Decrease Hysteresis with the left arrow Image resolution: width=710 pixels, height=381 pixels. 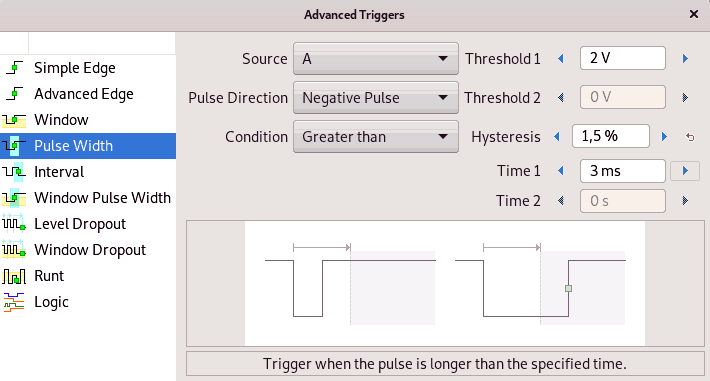[557, 137]
